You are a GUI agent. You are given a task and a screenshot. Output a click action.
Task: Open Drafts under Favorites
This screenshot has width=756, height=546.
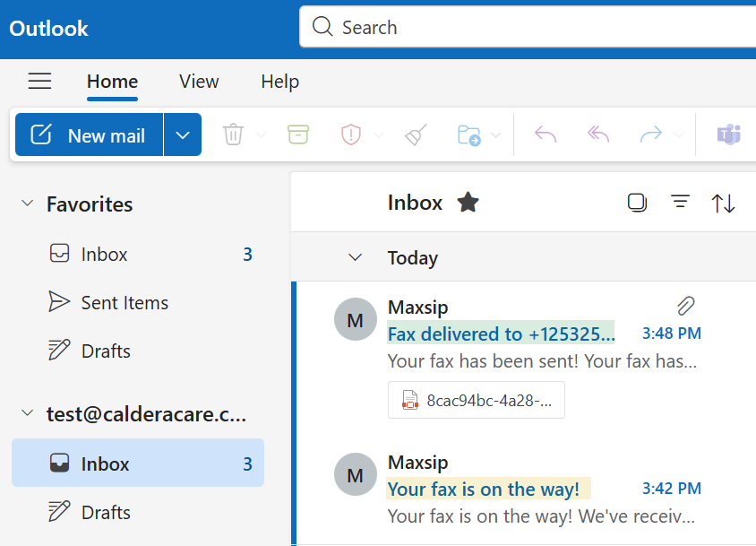pyautogui.click(x=138, y=351)
